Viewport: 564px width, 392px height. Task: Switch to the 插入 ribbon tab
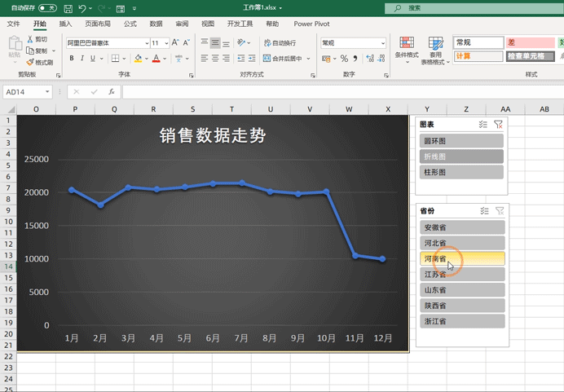(x=65, y=24)
